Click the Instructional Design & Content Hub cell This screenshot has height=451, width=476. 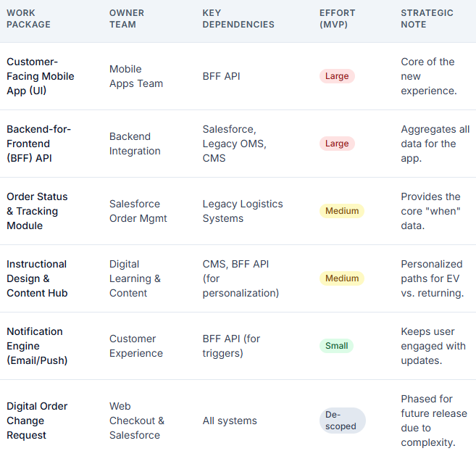coord(37,278)
